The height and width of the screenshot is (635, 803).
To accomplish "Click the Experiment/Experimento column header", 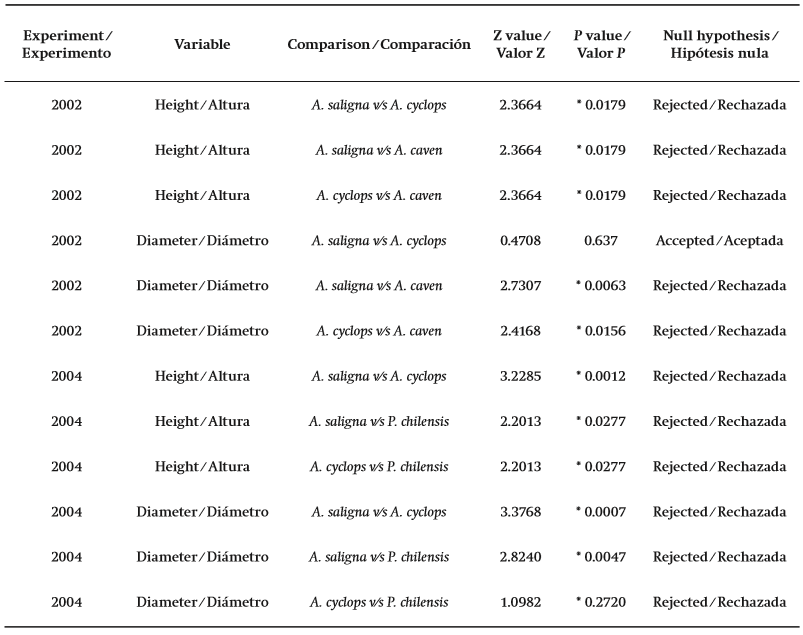I will click(x=66, y=44).
